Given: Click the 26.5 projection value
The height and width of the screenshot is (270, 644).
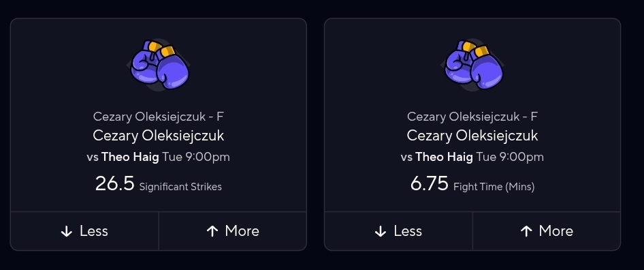Looking at the screenshot, I should [114, 183].
